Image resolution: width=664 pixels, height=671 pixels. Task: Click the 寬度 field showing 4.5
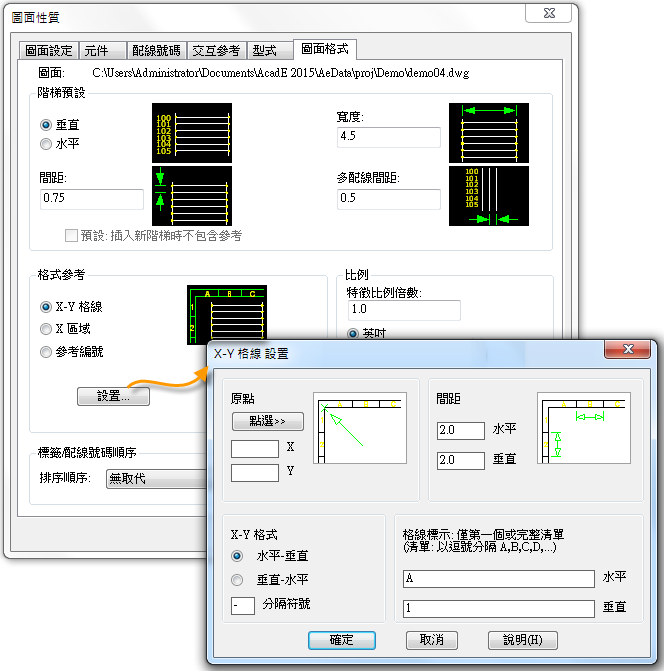point(388,137)
